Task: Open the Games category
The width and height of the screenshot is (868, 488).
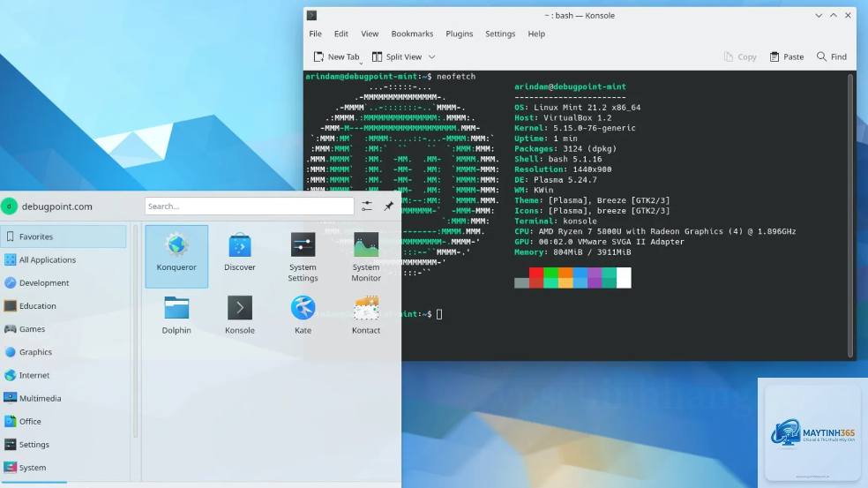Action: pos(64,329)
